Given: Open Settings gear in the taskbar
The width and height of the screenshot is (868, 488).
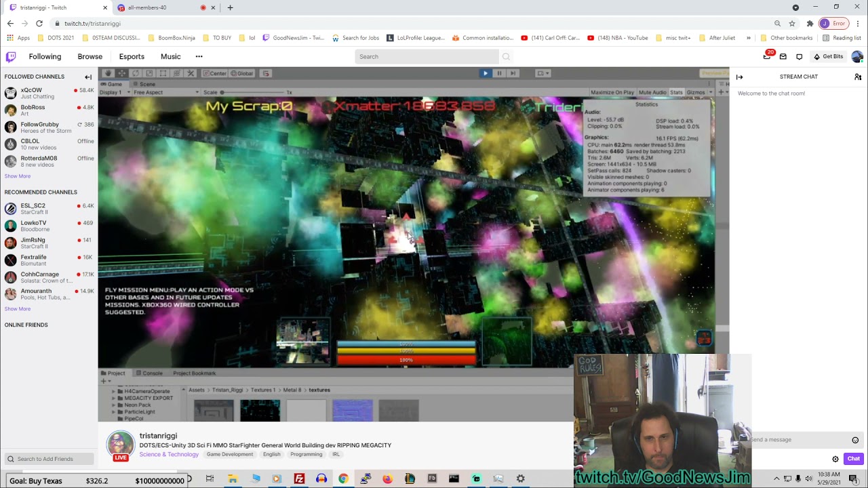Looking at the screenshot, I should [520, 479].
